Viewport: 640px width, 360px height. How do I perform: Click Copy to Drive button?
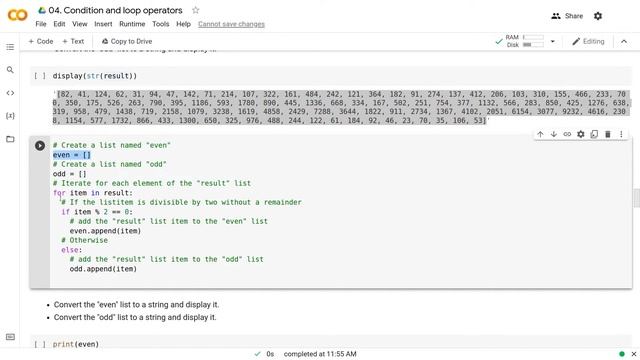[127, 41]
